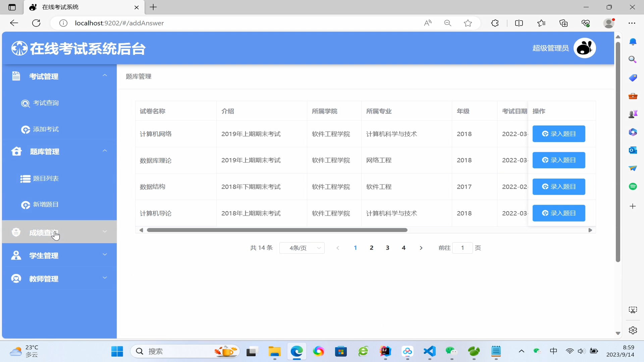Click the 教师管理 sidebar icon
Image resolution: width=644 pixels, height=362 pixels.
coord(16,279)
